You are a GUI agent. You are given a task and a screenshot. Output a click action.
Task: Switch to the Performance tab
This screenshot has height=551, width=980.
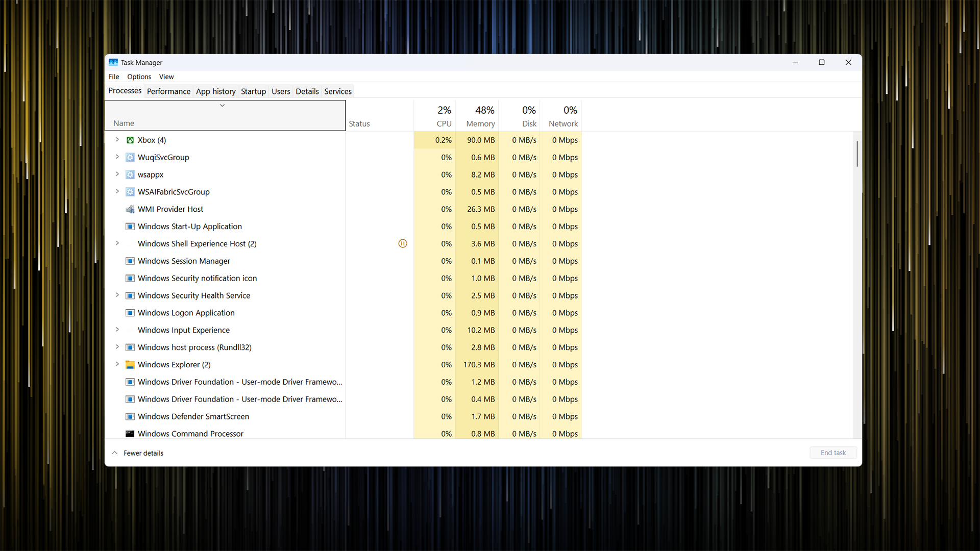[168, 91]
